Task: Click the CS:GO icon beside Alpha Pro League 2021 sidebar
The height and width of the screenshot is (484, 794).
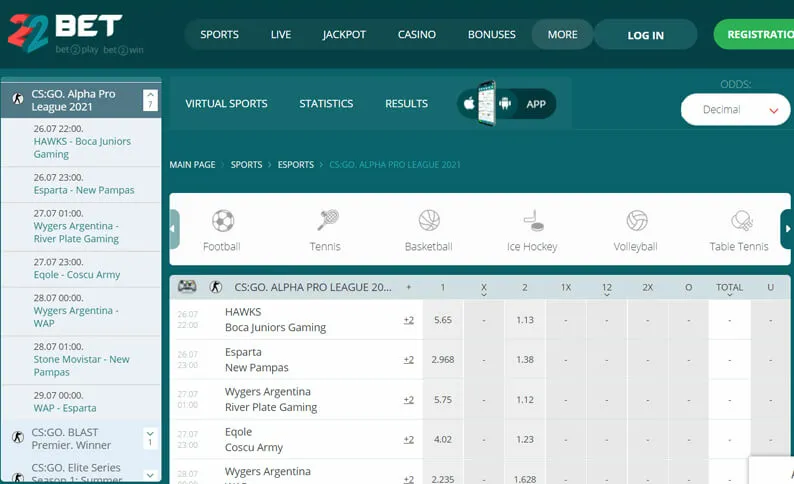Action: [18, 99]
